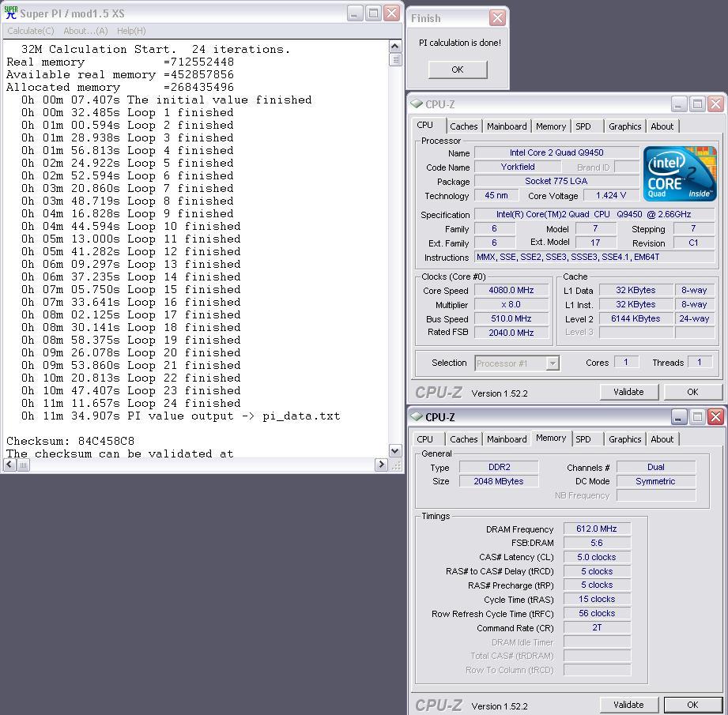Click the Intel Core 2 Quad logo
The width and height of the screenshot is (728, 715).
[680, 174]
